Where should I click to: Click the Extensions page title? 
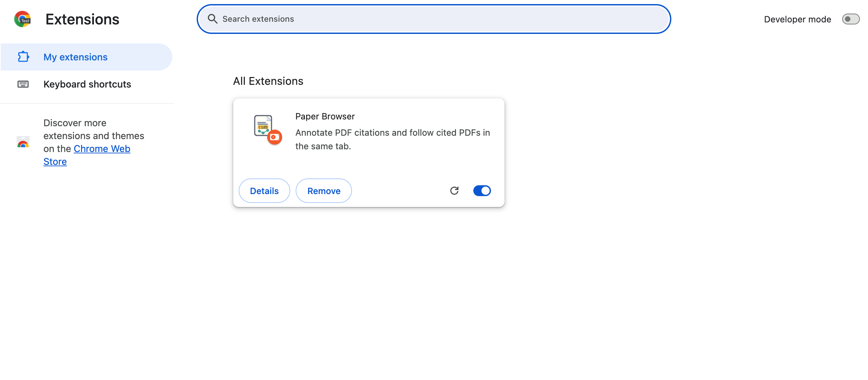coord(82,19)
